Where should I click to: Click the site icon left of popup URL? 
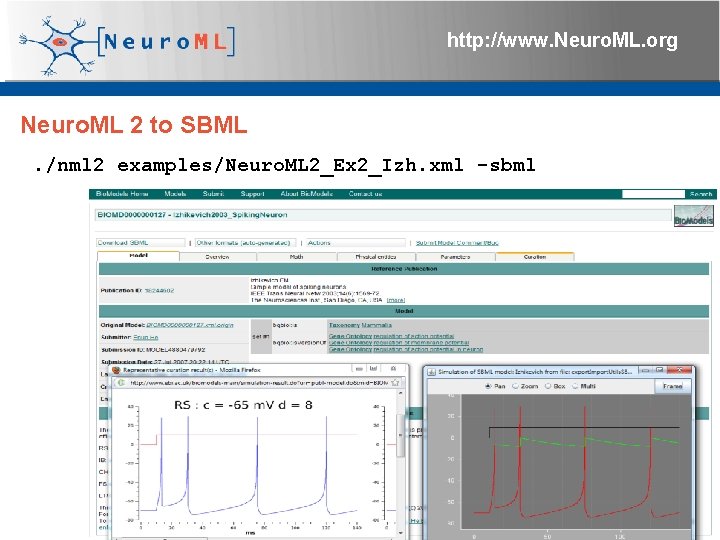tap(121, 382)
